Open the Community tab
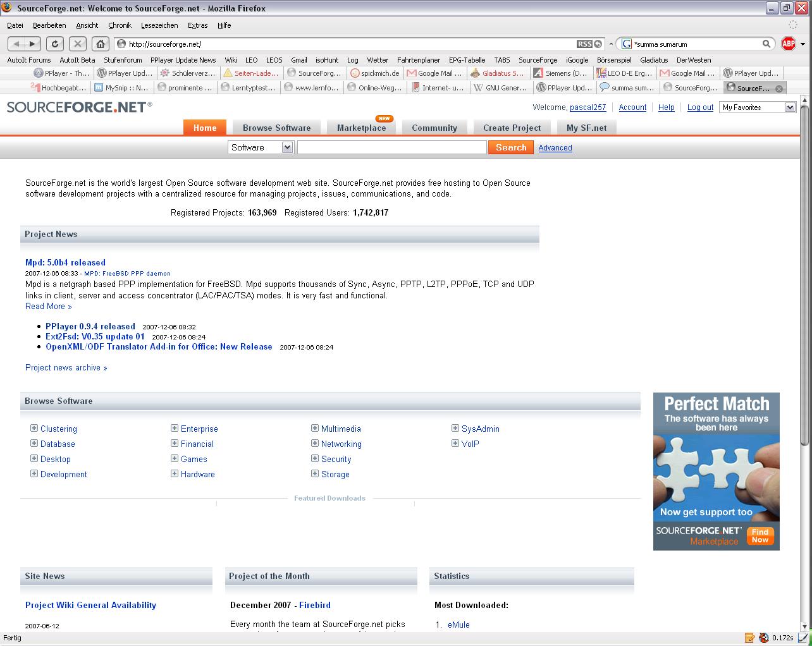Screen dimensions: 812x646 (x=434, y=128)
